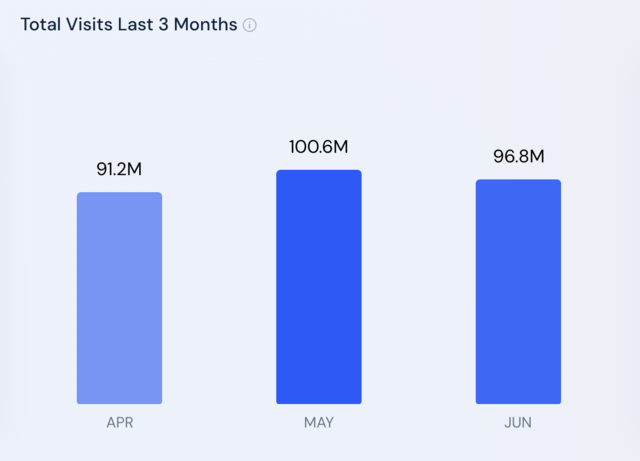Click the JUN axis label

click(518, 422)
